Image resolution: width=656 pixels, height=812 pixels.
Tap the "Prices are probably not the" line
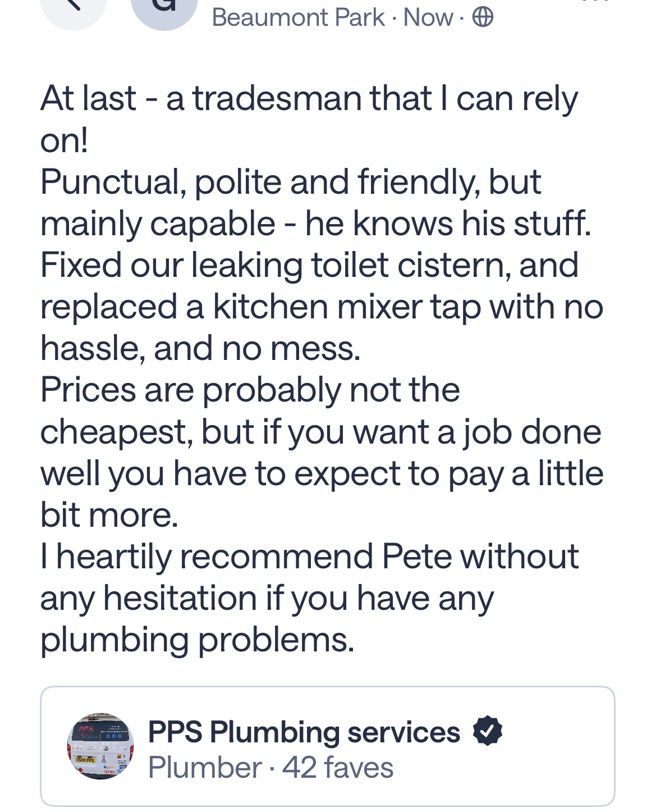[250, 389]
